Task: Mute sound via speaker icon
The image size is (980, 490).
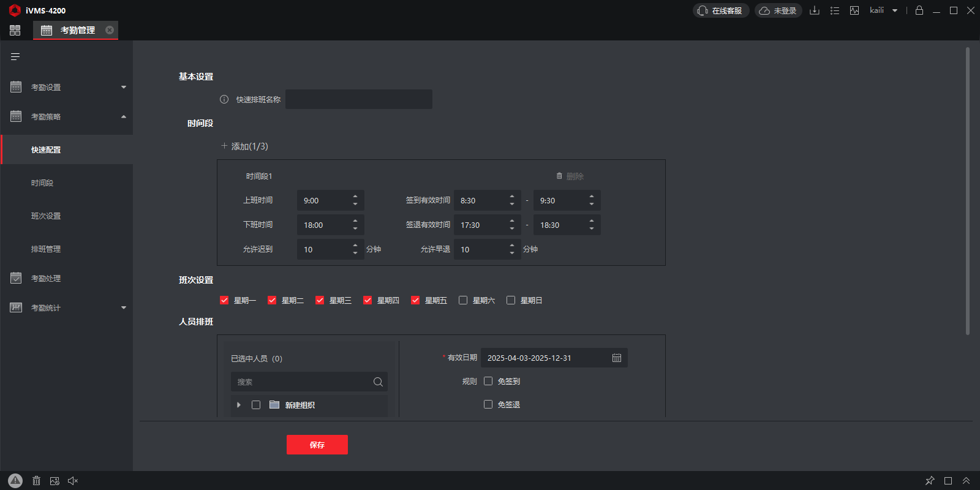Action: coord(73,481)
